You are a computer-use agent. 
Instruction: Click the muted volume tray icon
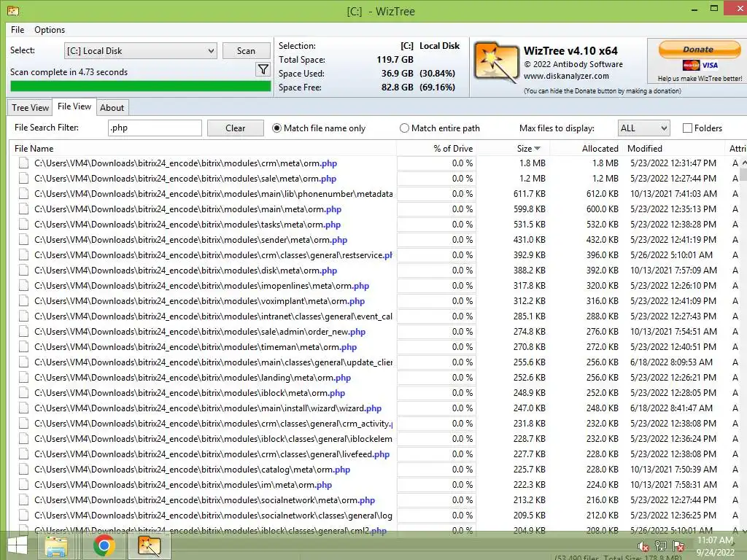pyautogui.click(x=643, y=546)
